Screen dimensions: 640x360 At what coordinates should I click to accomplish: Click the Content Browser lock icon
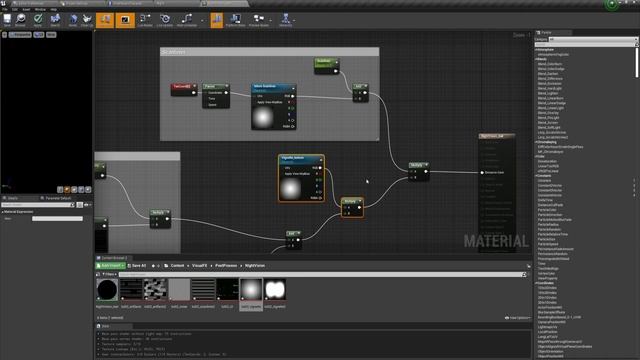pos(529,266)
